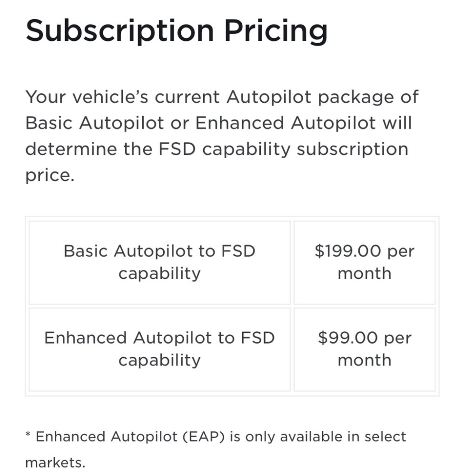Click the word "Pricing" in the heading
Screen dimensions: 464x476
(x=276, y=30)
